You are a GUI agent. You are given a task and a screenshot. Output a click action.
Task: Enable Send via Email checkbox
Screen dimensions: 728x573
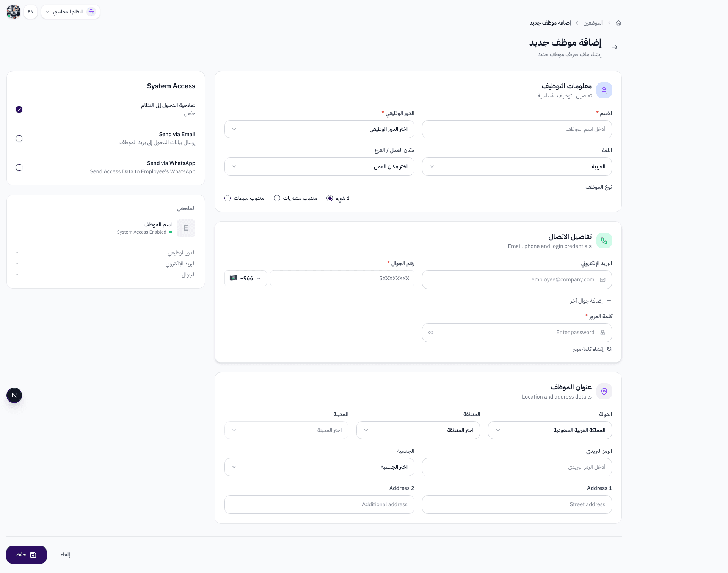click(19, 138)
